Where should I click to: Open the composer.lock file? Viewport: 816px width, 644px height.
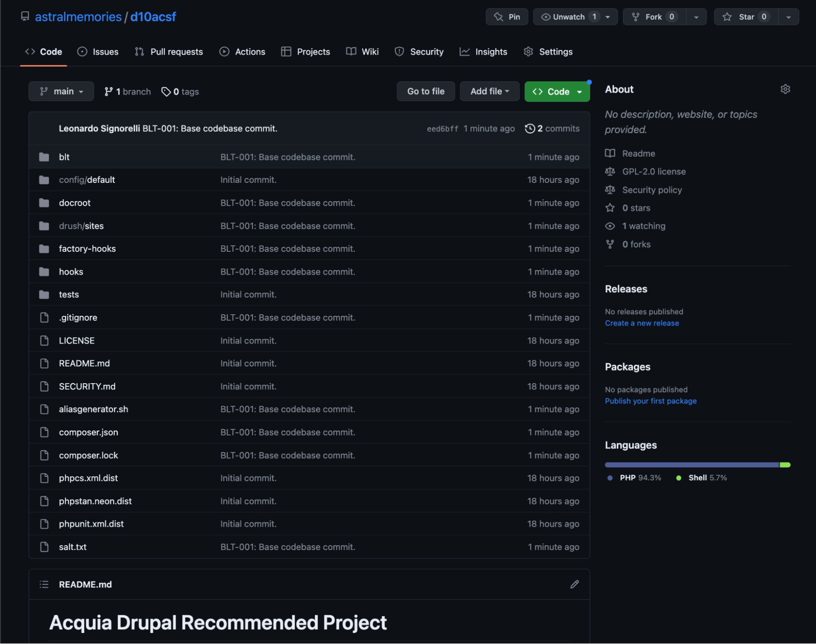[x=89, y=455]
